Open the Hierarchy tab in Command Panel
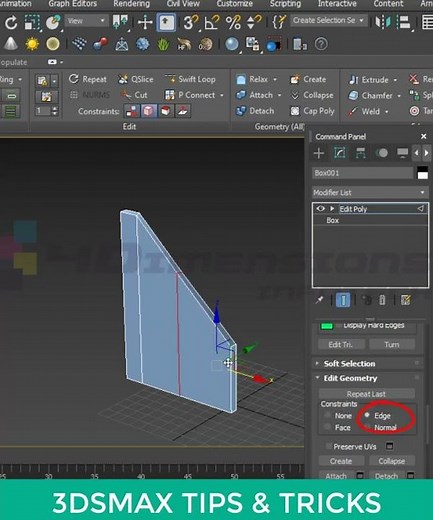 [x=361, y=153]
